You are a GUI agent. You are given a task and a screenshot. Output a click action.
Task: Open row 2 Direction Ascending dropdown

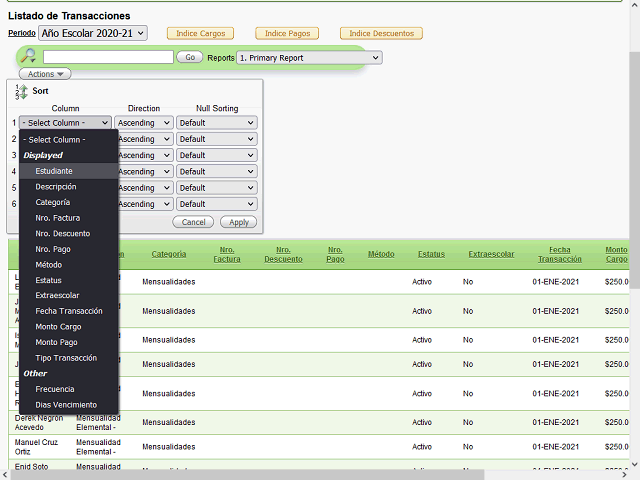coord(146,139)
